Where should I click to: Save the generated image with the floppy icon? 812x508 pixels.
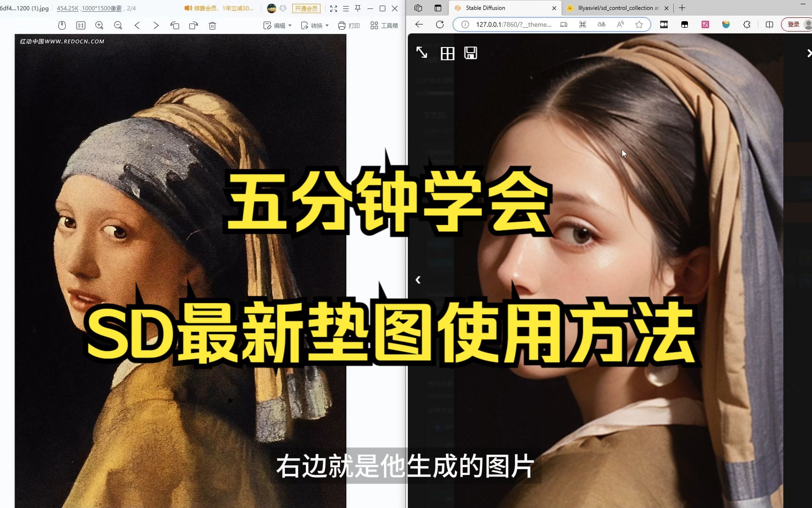tap(472, 53)
